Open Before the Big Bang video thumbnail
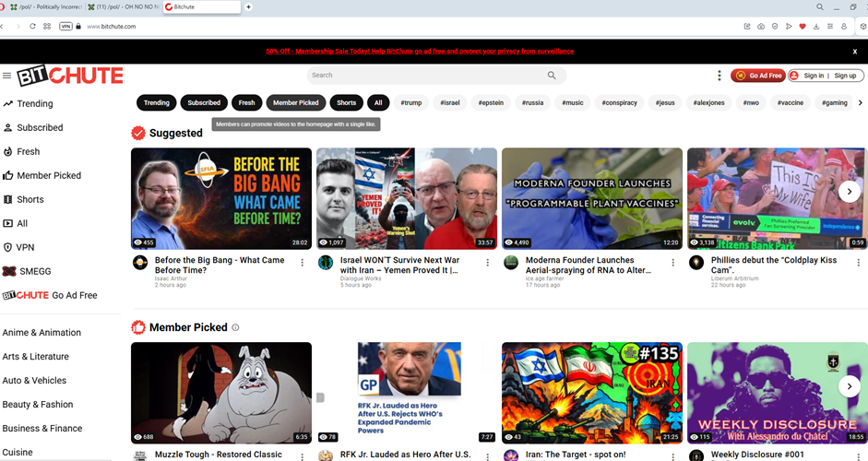 (221, 198)
